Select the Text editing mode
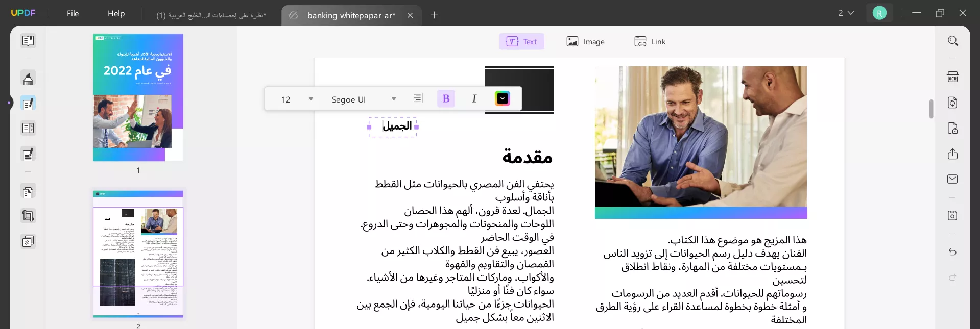This screenshot has width=980, height=329. click(x=521, y=42)
